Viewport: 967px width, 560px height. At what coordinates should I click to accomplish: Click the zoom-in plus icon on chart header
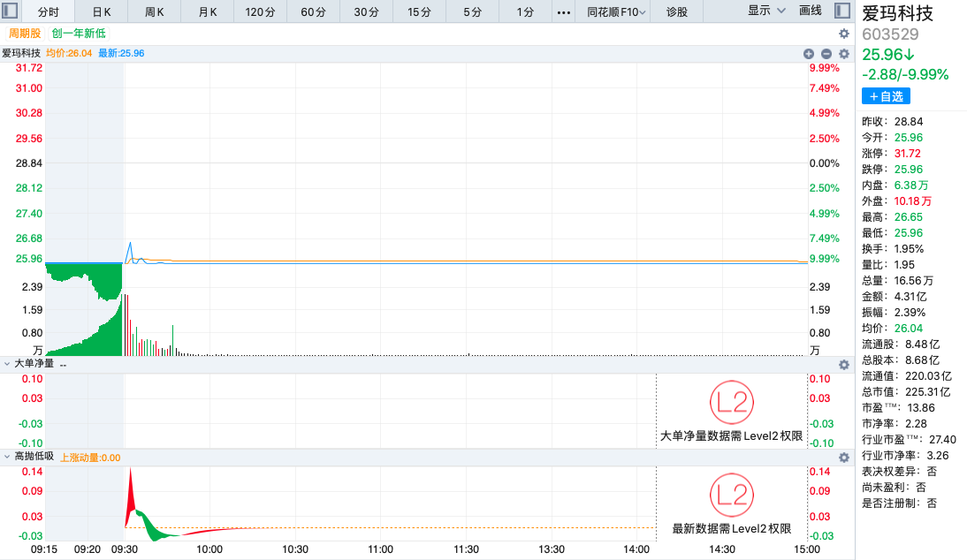[x=809, y=54]
